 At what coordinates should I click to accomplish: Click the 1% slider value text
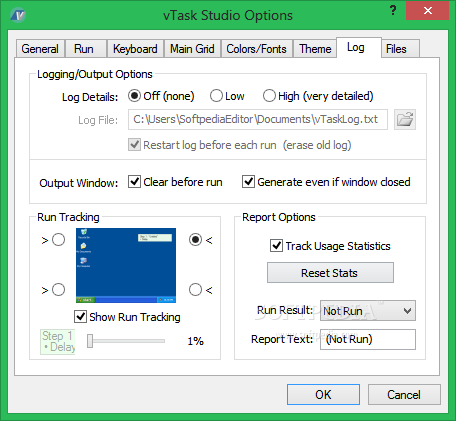coord(195,341)
